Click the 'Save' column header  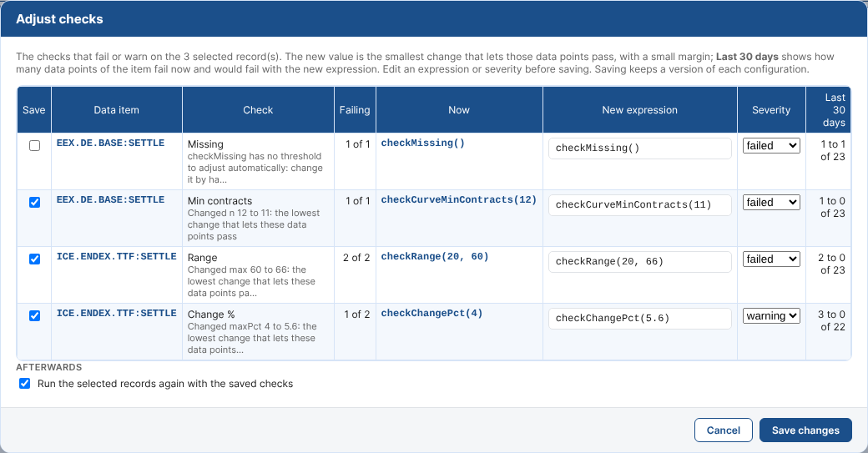click(x=33, y=110)
